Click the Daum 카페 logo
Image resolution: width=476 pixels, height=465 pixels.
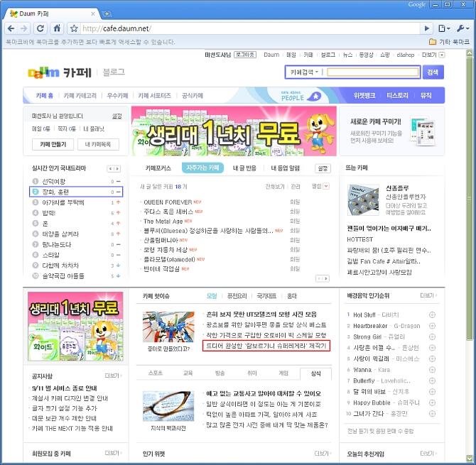click(x=60, y=72)
